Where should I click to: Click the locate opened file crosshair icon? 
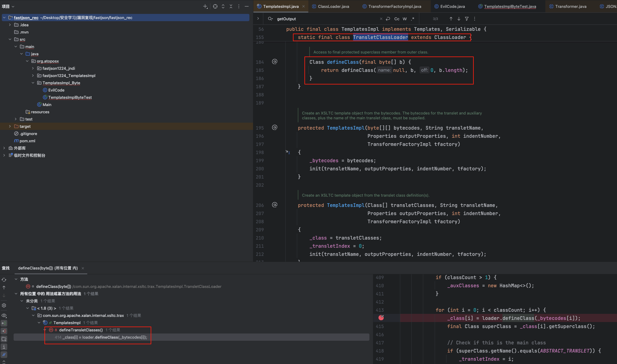tap(215, 6)
